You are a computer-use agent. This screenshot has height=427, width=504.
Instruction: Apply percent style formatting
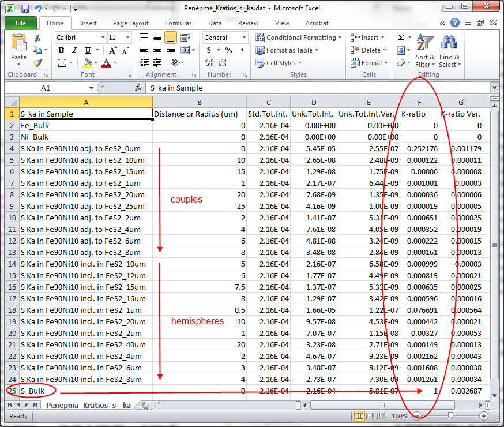pos(228,50)
